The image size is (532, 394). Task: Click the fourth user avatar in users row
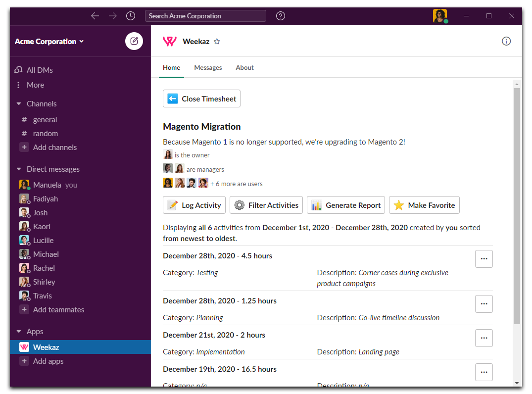pyautogui.click(x=203, y=183)
